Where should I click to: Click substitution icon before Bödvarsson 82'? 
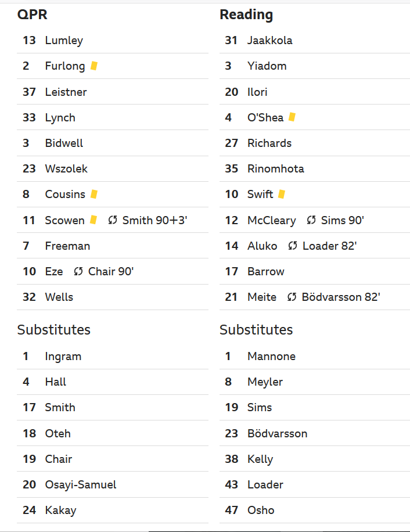292,297
